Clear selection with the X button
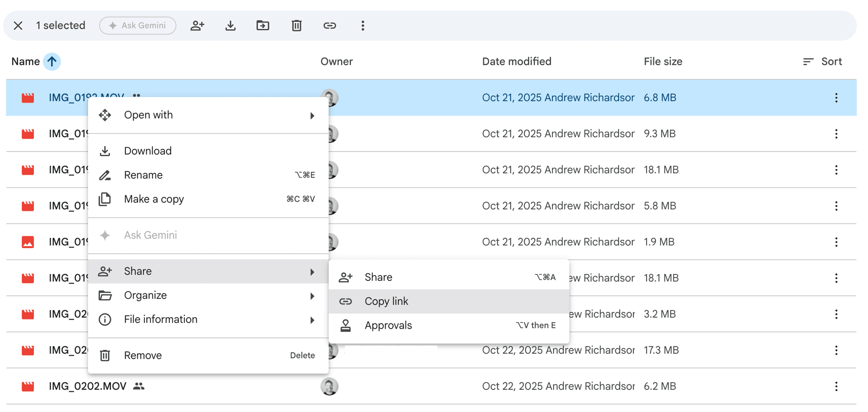 (x=18, y=26)
